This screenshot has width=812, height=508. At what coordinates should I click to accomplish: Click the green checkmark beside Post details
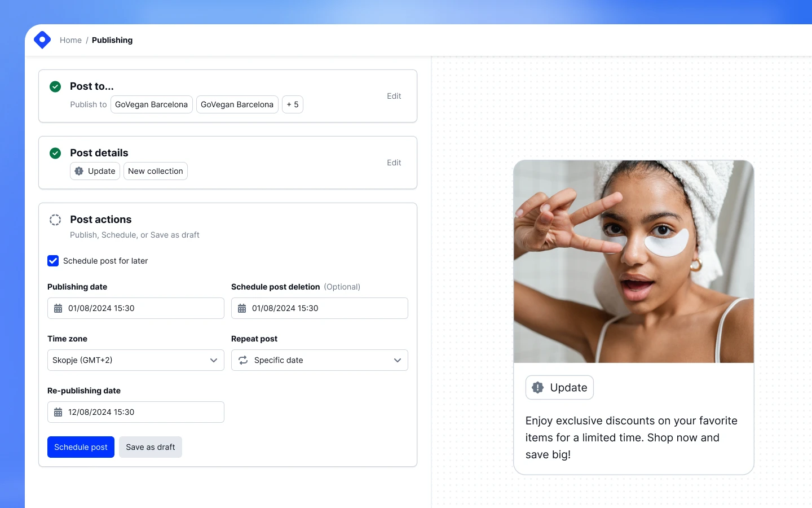55,153
